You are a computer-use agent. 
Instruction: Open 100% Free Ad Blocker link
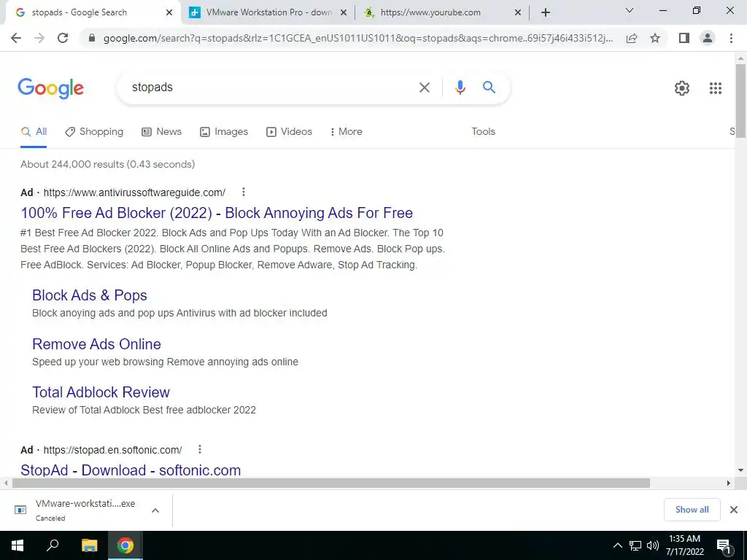217,213
